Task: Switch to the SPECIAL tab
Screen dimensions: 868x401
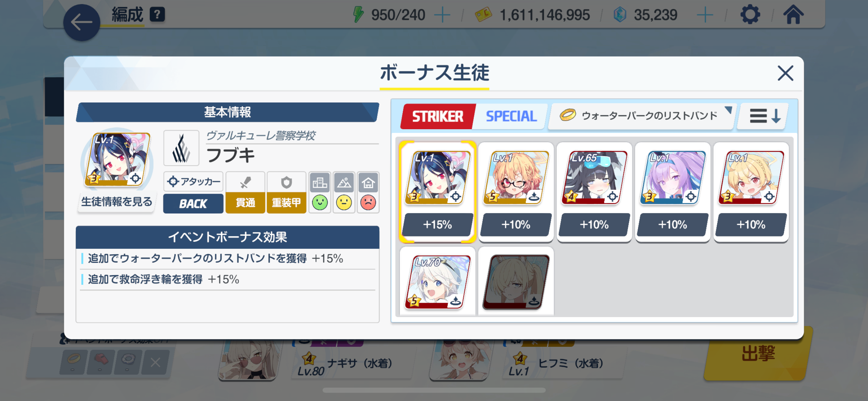Action: pos(511,116)
